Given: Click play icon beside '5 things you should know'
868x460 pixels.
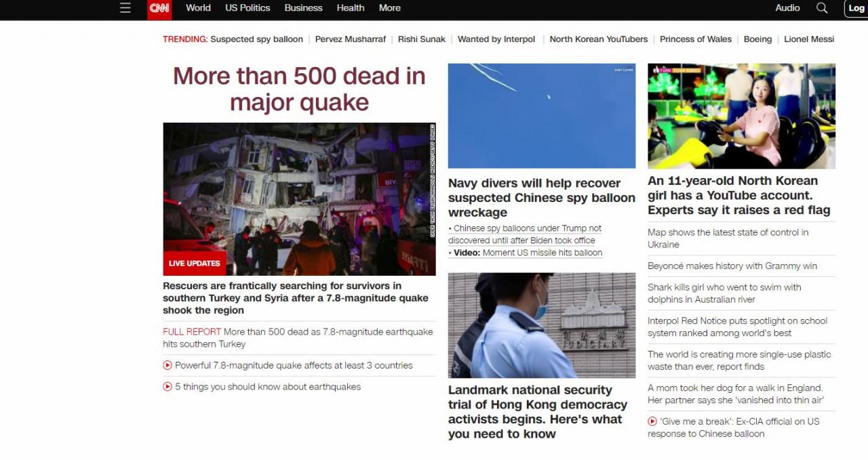Looking at the screenshot, I should (x=167, y=387).
